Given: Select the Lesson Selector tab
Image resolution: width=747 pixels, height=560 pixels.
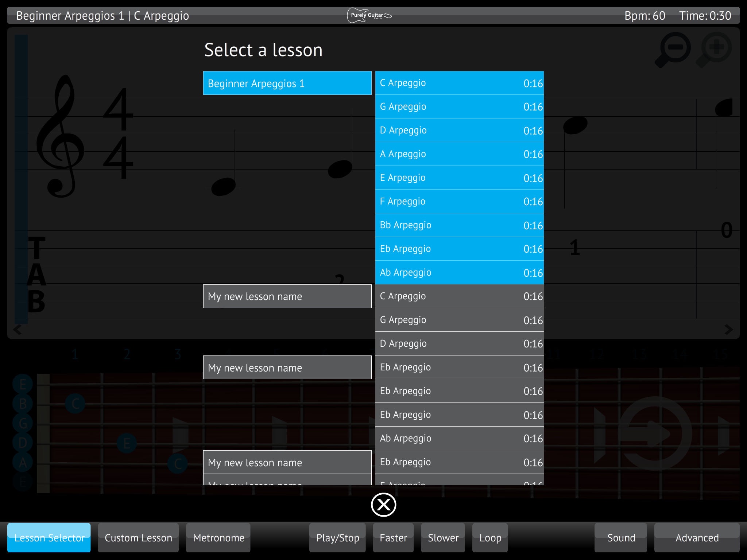Looking at the screenshot, I should 49,537.
